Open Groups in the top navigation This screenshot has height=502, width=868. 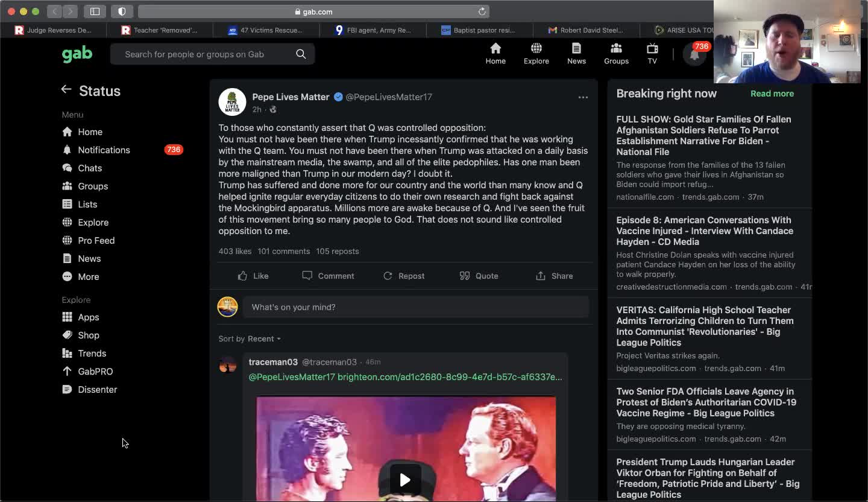click(x=616, y=54)
